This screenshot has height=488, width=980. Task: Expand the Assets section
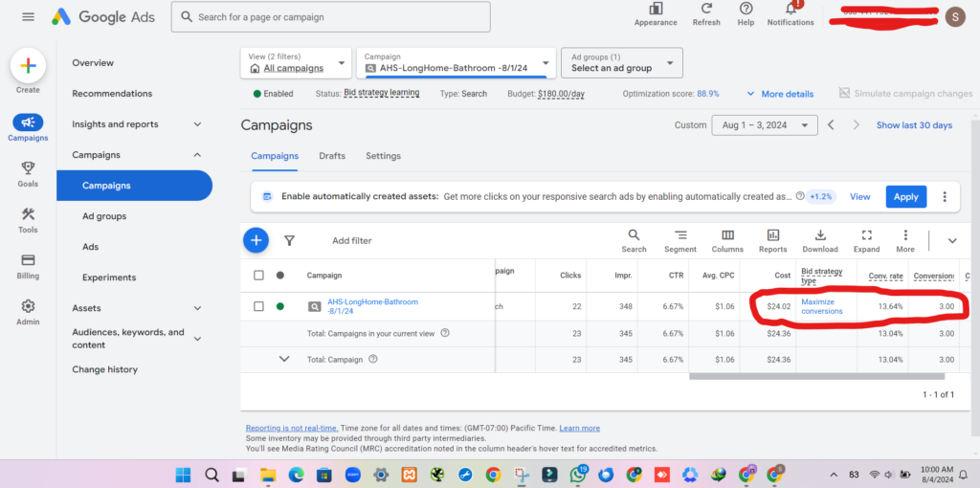click(x=197, y=308)
